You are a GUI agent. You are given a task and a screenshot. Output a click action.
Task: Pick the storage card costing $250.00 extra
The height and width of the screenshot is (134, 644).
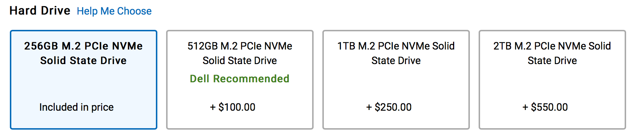coord(396,80)
